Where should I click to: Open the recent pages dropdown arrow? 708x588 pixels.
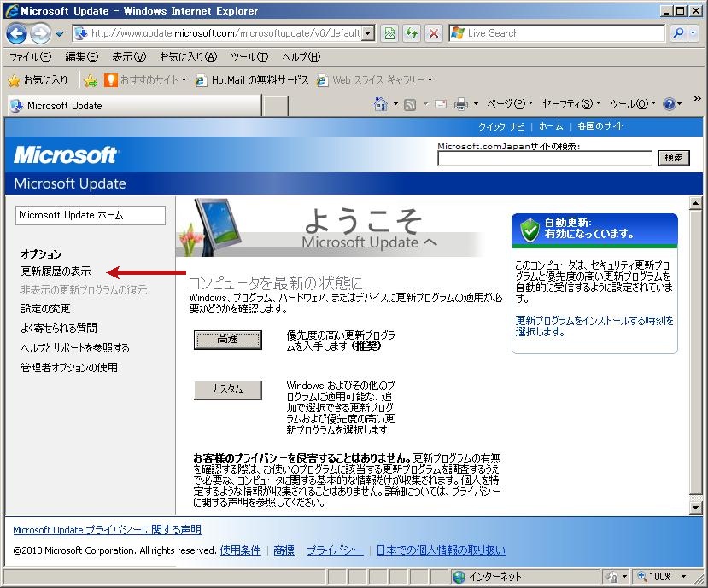[59, 34]
